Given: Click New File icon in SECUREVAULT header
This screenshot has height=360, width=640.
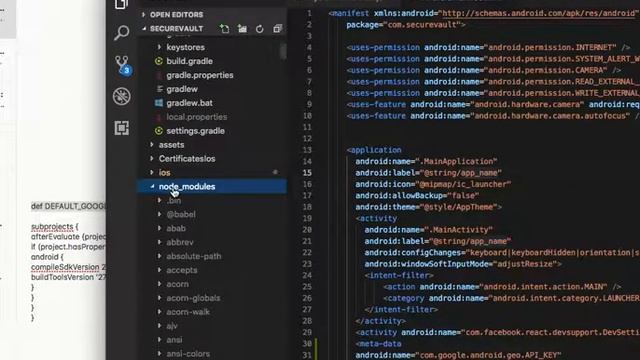Looking at the screenshot, I should [224, 29].
